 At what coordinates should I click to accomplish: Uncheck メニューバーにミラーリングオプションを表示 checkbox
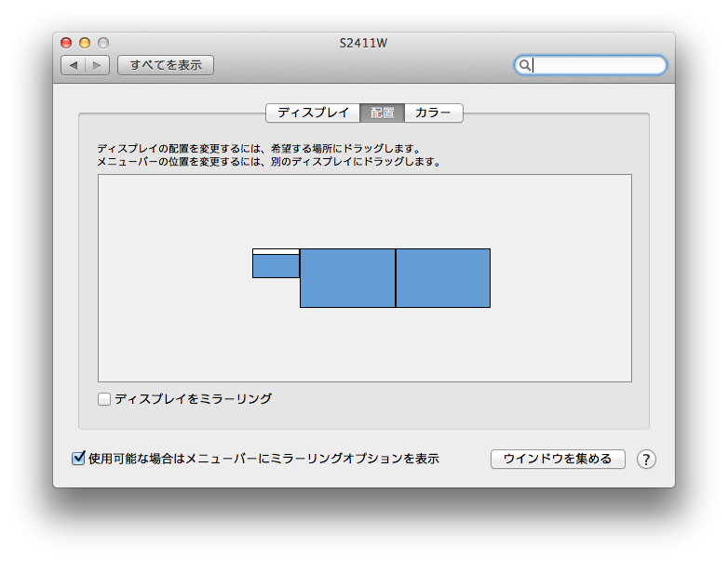click(x=78, y=459)
